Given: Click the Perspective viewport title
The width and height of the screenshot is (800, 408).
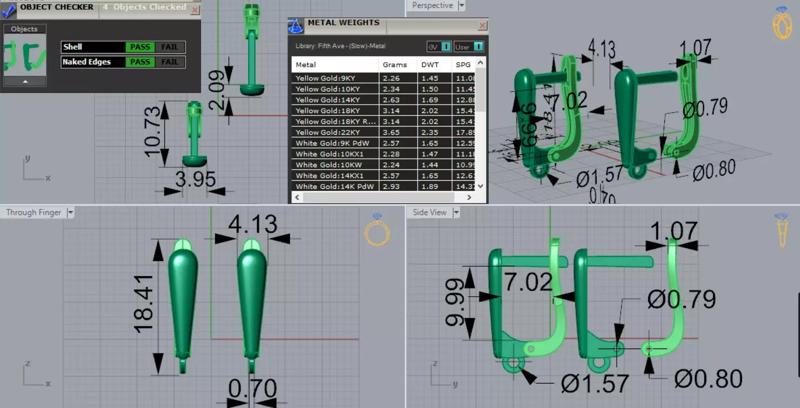Looking at the screenshot, I should click(432, 6).
